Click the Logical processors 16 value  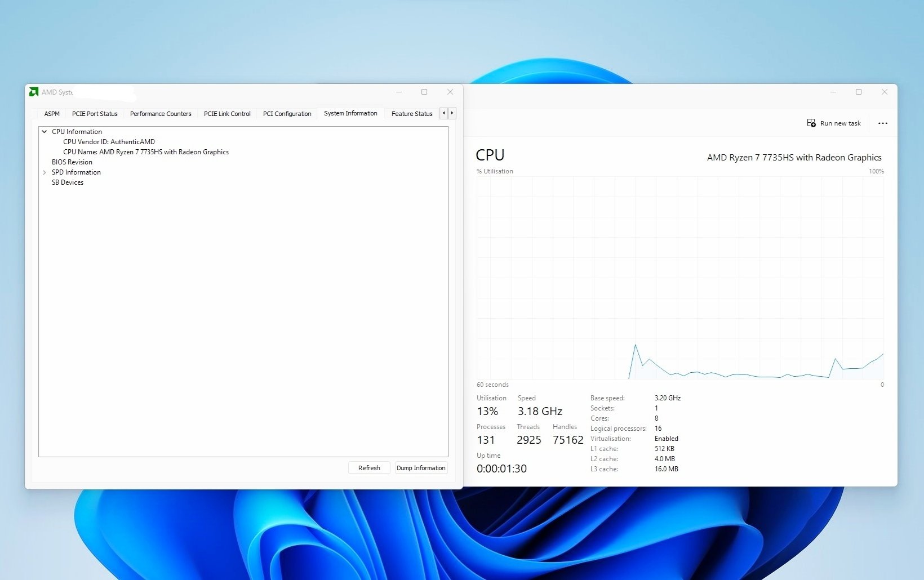pyautogui.click(x=658, y=429)
